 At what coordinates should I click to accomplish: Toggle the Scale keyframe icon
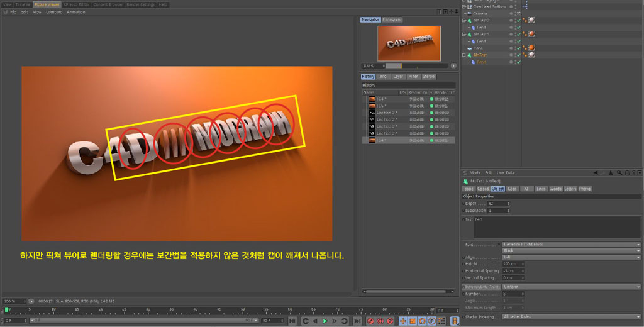tap(413, 321)
